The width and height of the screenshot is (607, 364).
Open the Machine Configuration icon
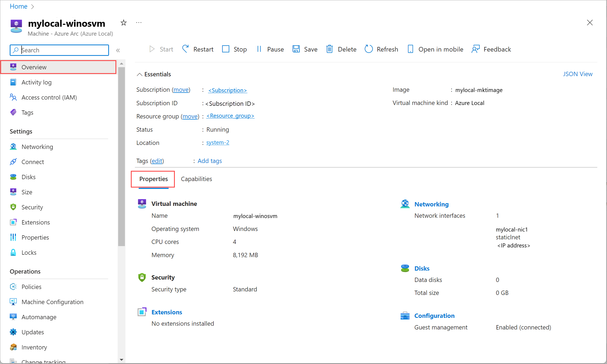tap(13, 302)
